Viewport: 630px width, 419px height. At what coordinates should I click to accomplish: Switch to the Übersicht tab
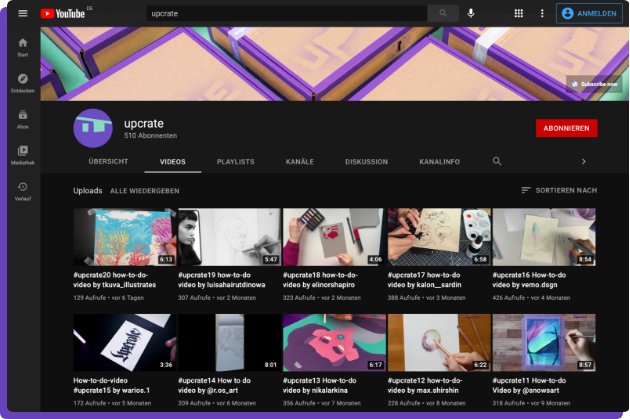[x=108, y=161]
